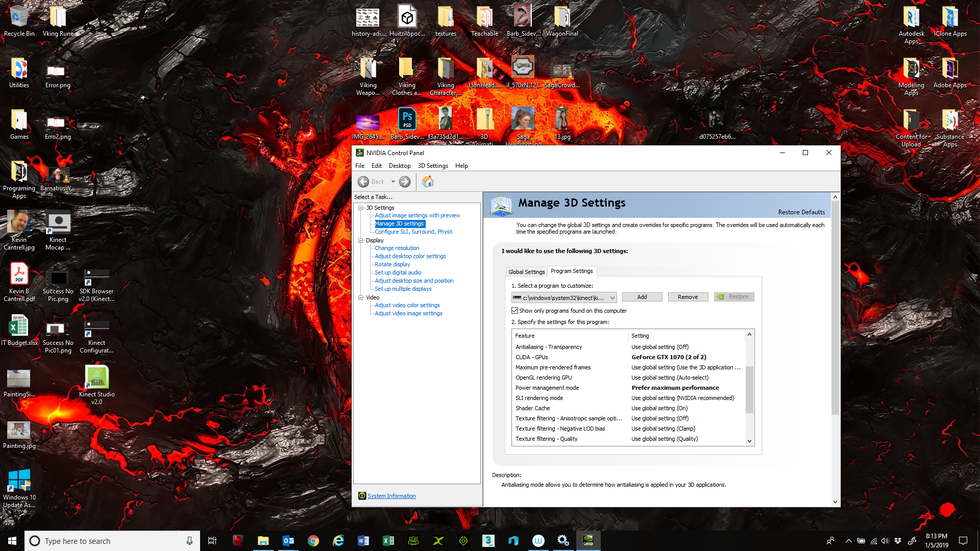Image resolution: width=980 pixels, height=551 pixels.
Task: Open Huitzilopoc 3D object file icon
Action: click(407, 21)
